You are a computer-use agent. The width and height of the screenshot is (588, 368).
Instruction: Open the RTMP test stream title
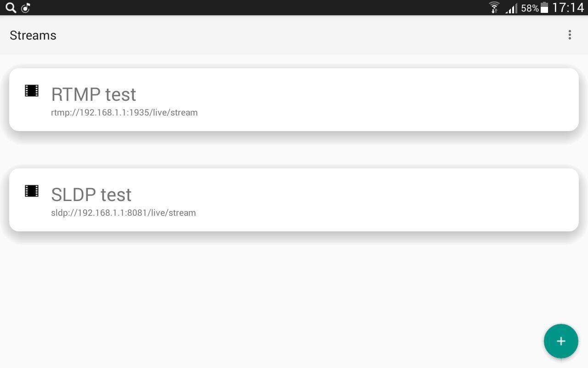point(94,94)
